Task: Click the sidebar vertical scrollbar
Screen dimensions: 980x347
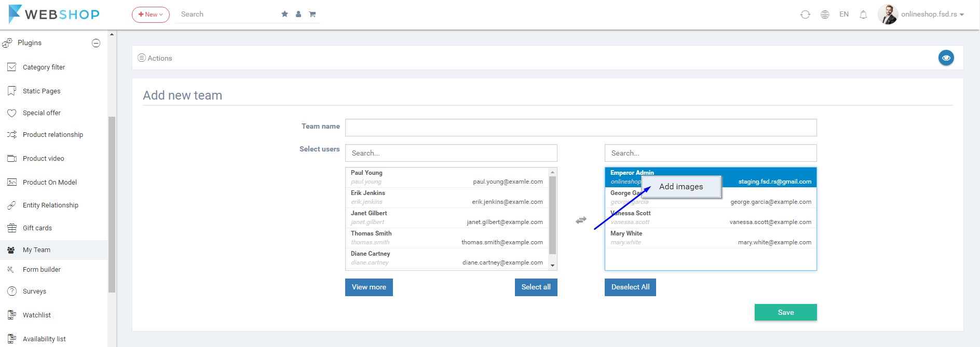Action: click(x=112, y=204)
